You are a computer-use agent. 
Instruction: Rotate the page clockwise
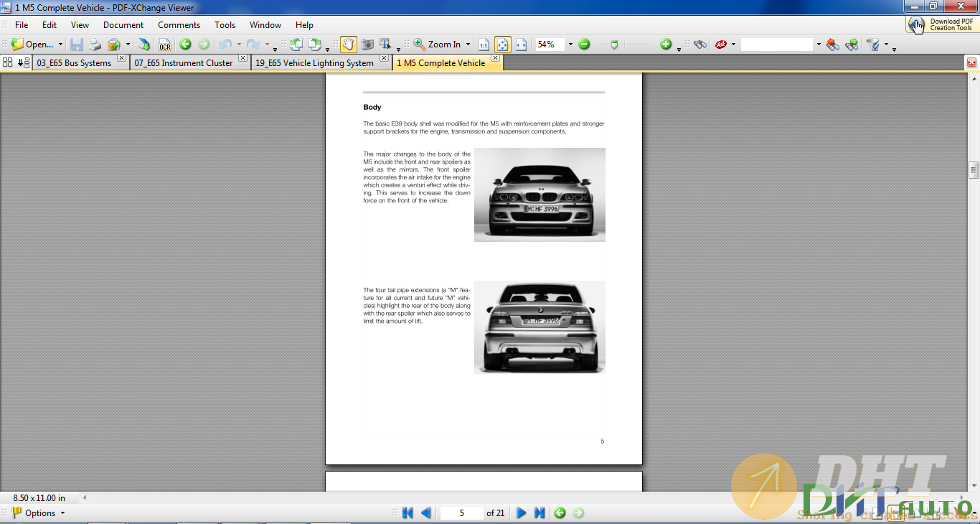315,45
